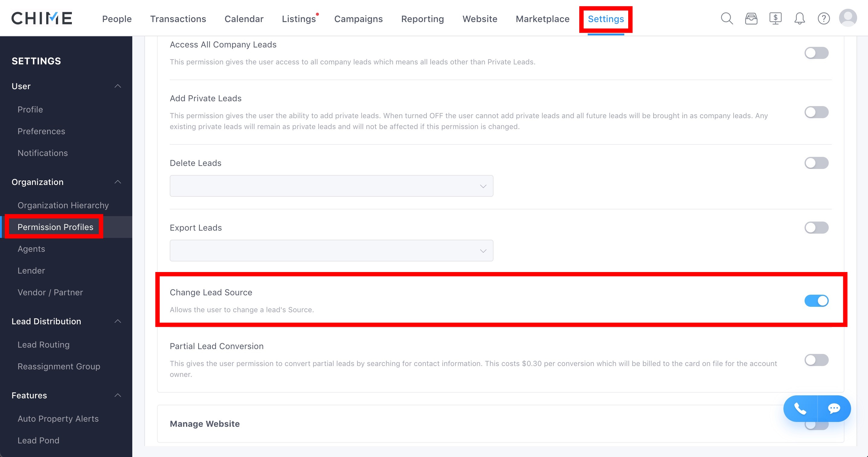Image resolution: width=868 pixels, height=457 pixels.
Task: Enable Access All Company Leads toggle
Action: (816, 53)
